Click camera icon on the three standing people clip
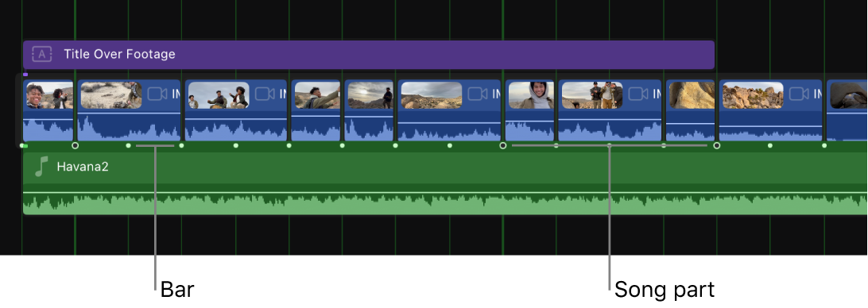 [x=638, y=94]
